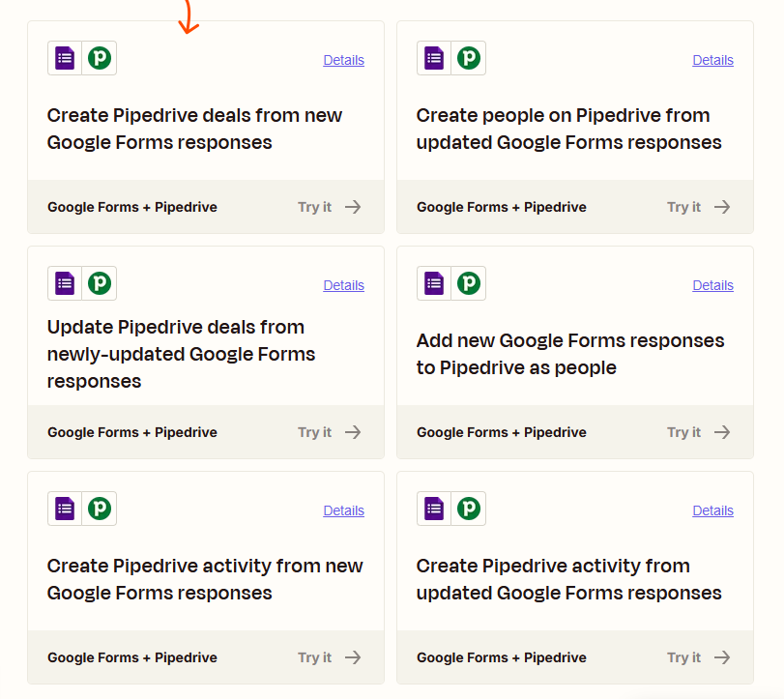This screenshot has height=699, width=784.
Task: Select the Google Forms icon on 'Create people' card
Action: (x=433, y=58)
